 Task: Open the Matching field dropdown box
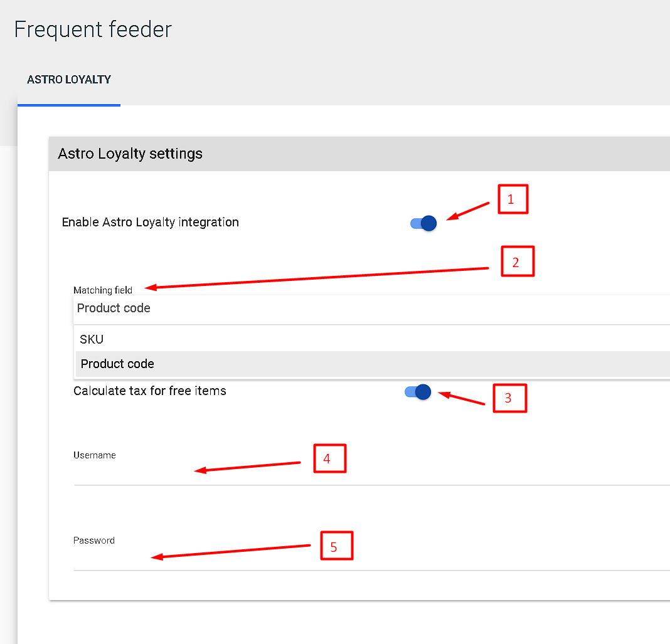370,309
